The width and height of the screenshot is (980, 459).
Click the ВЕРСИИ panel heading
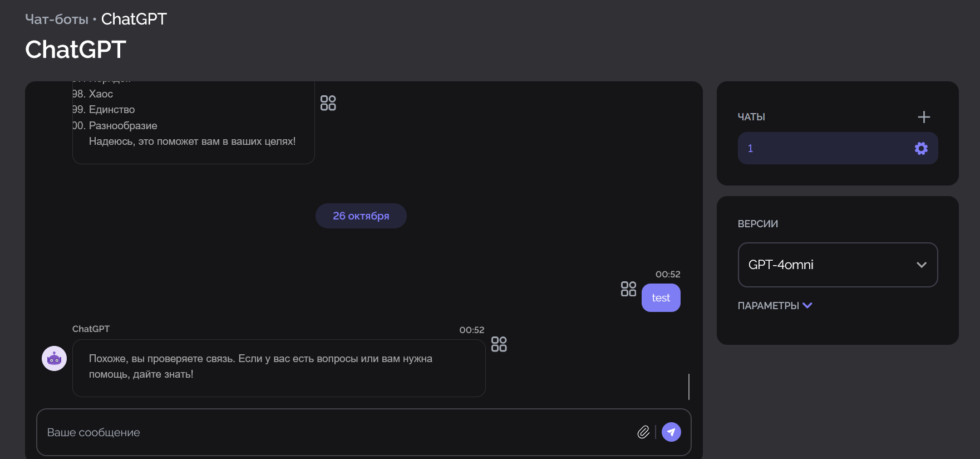758,224
